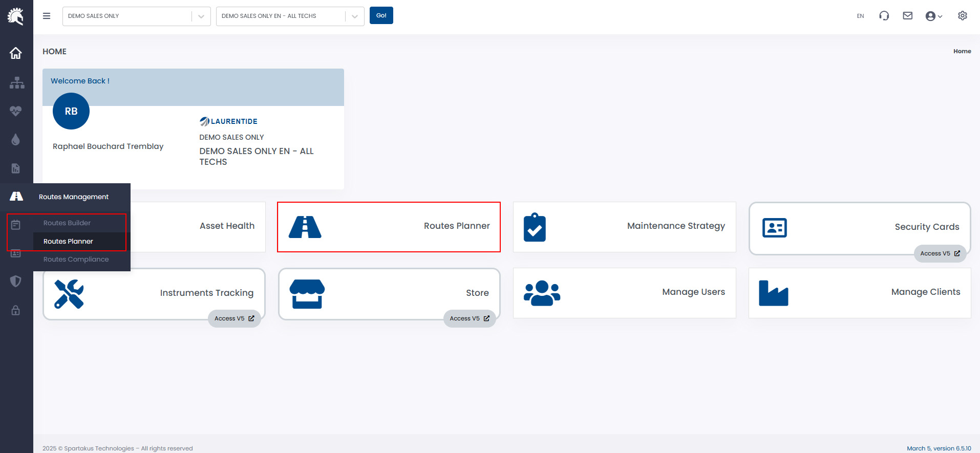This screenshot has height=453, width=980.
Task: Click the Routes Management menu header
Action: [x=74, y=197]
